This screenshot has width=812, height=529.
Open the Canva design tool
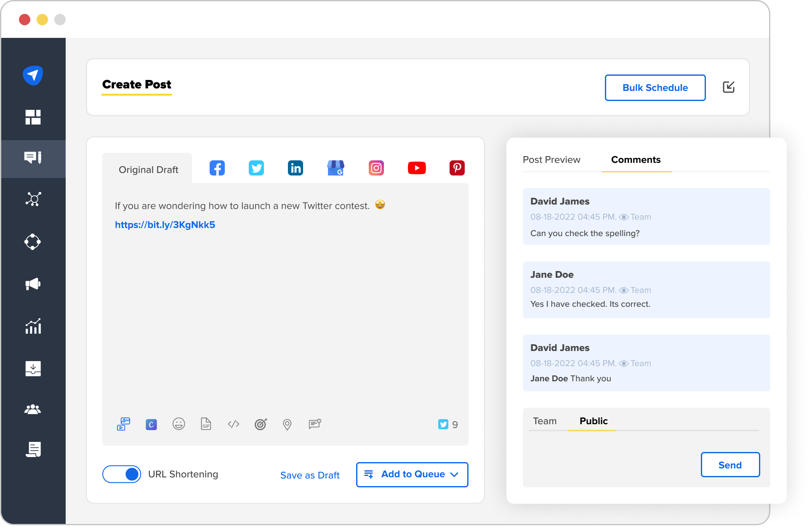point(151,424)
